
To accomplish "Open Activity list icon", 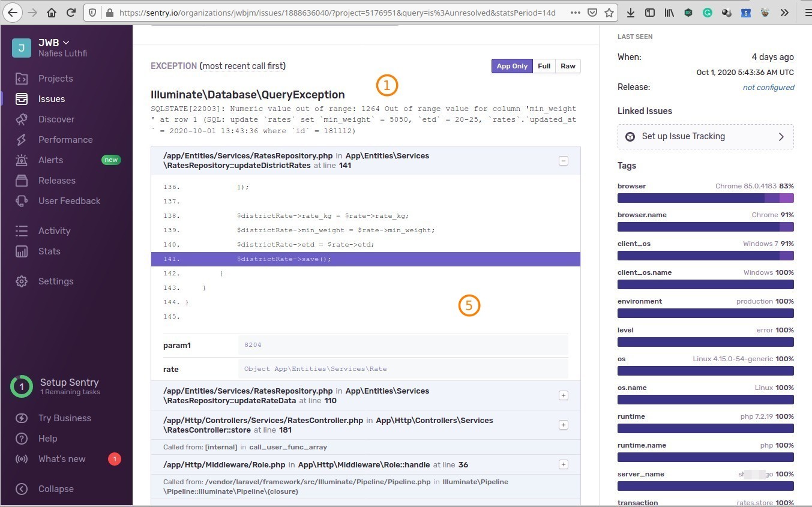I will [x=22, y=231].
